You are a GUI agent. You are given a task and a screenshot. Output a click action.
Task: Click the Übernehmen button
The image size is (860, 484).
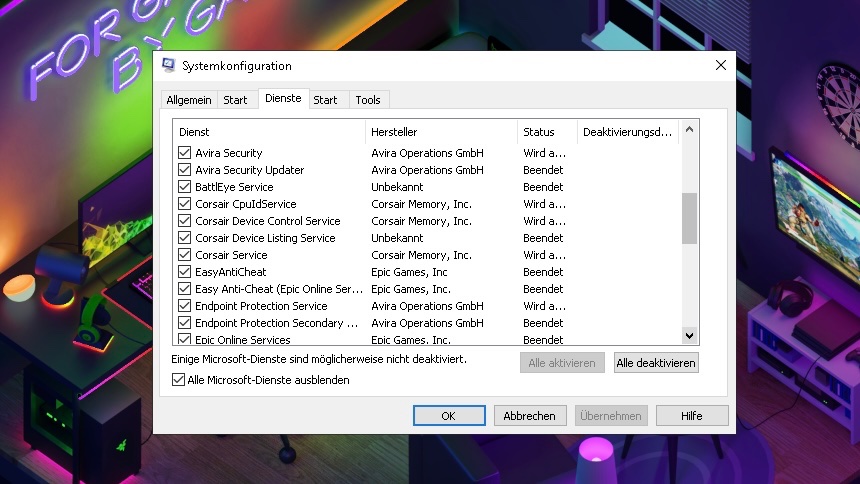click(x=611, y=416)
